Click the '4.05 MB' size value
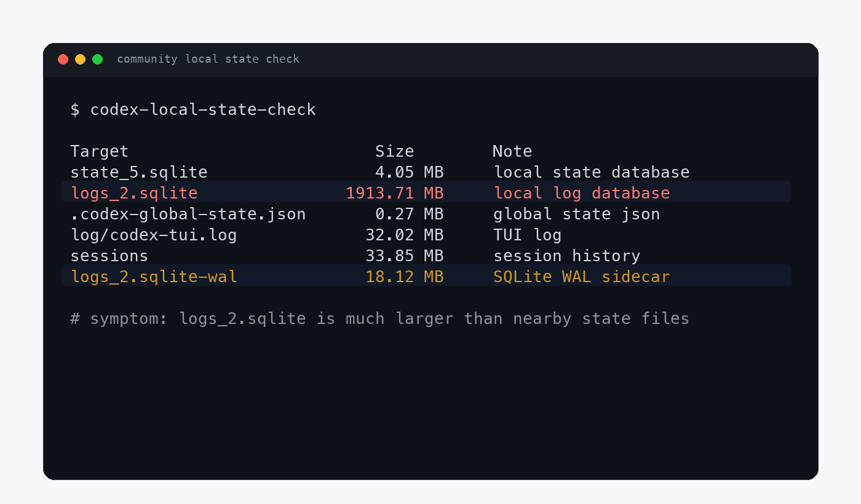This screenshot has width=861, height=504. [x=410, y=172]
